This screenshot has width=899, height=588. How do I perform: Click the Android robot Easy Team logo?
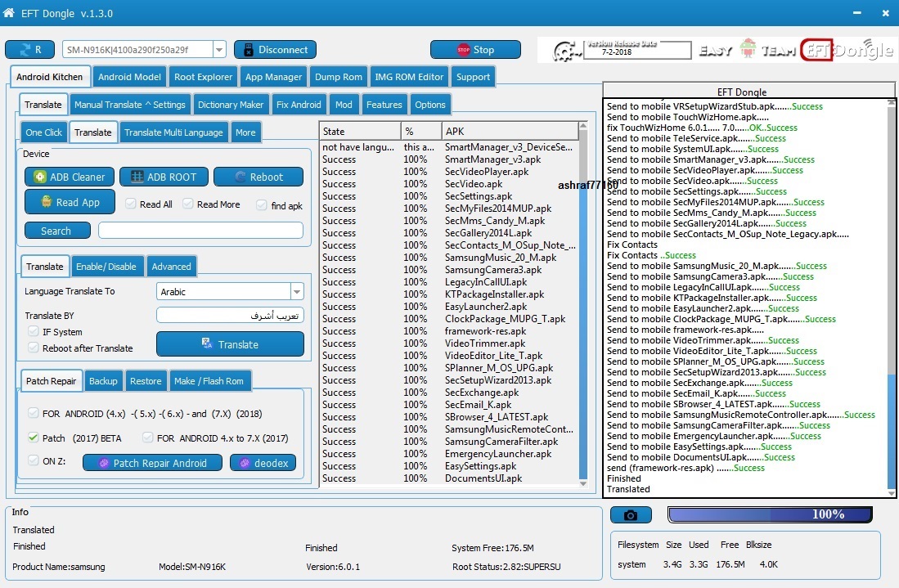tap(748, 49)
